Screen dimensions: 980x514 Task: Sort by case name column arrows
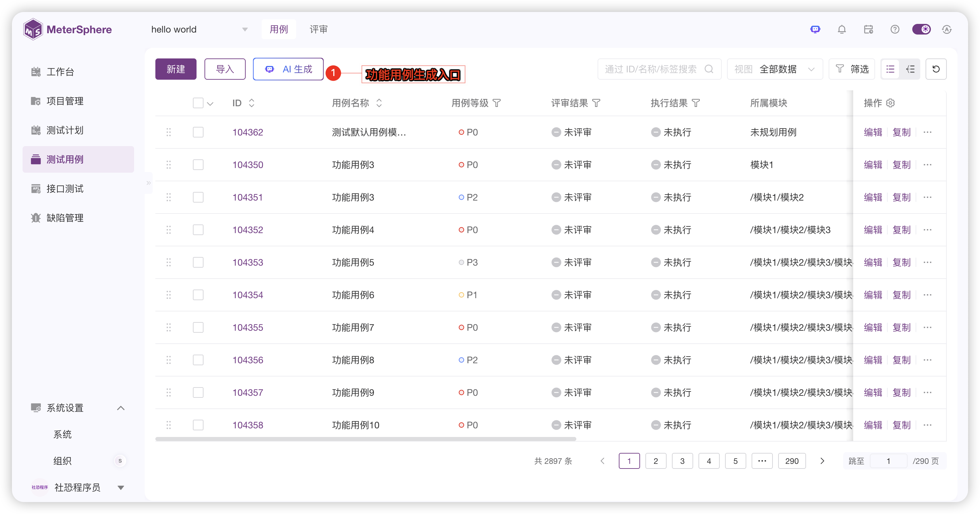coord(379,103)
